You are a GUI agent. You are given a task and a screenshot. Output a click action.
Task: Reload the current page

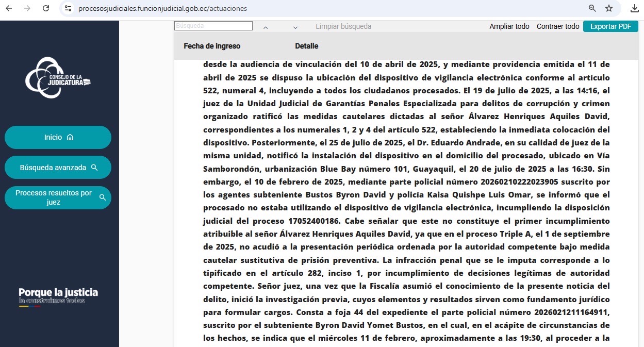[x=46, y=8]
